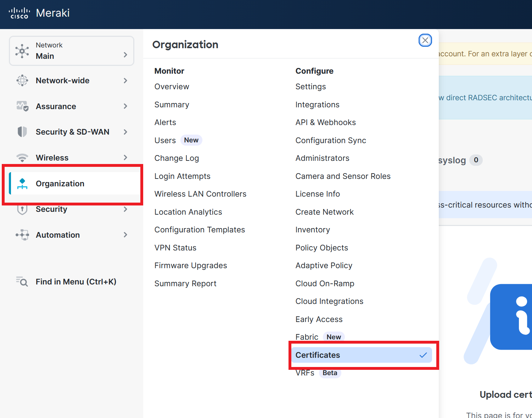Open the Monitor Summary page
This screenshot has height=418, width=532.
click(x=172, y=104)
